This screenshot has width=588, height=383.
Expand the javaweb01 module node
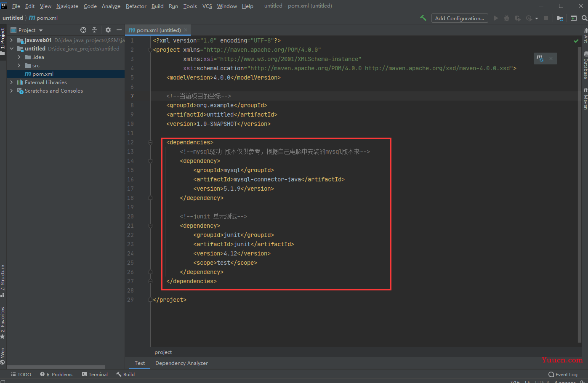tap(11, 40)
